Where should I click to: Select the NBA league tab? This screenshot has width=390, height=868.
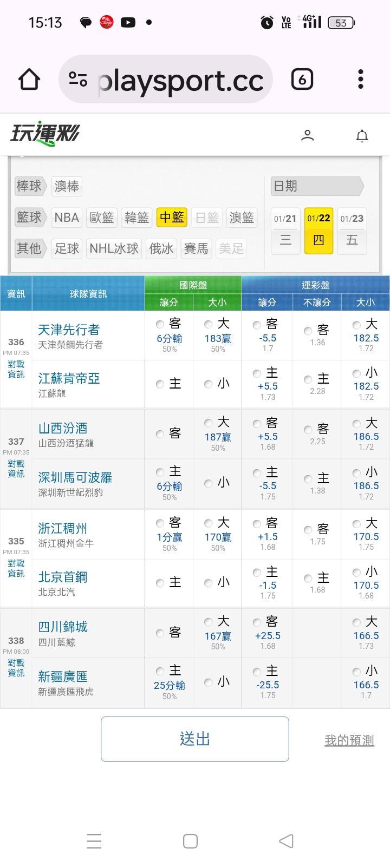pyautogui.click(x=67, y=218)
